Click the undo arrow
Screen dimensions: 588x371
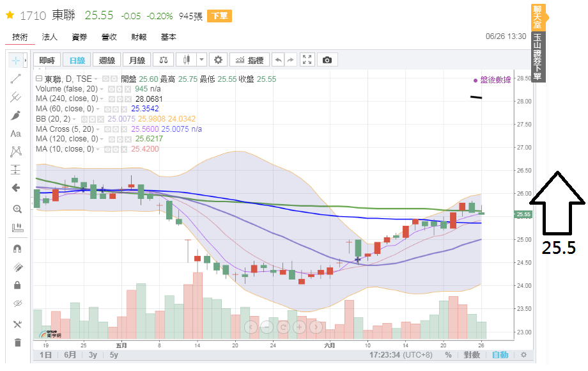point(278,60)
